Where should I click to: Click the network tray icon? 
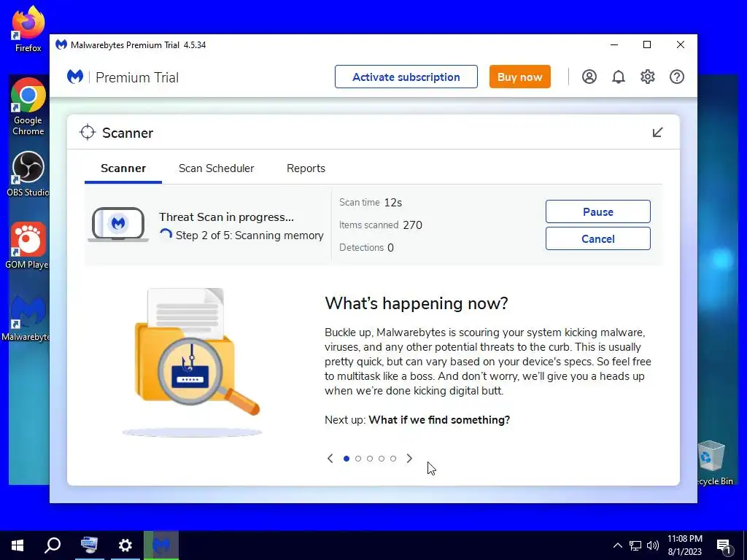coord(635,545)
